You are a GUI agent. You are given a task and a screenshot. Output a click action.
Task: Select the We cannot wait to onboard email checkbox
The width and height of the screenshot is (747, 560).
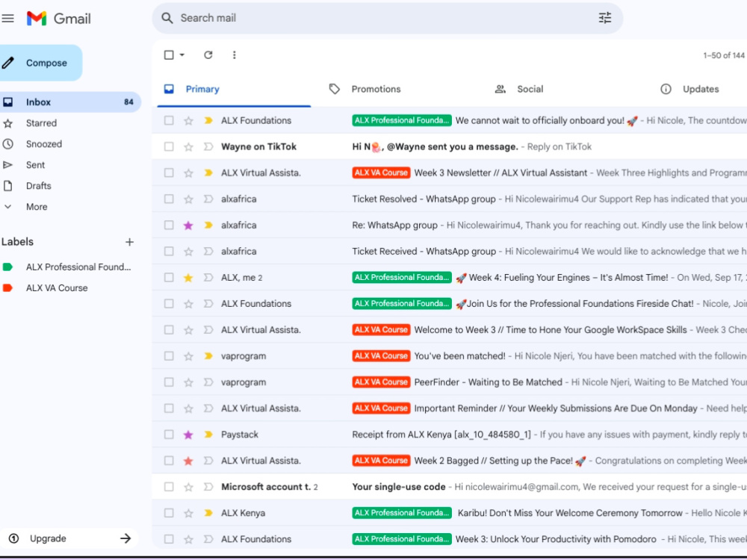(x=169, y=120)
